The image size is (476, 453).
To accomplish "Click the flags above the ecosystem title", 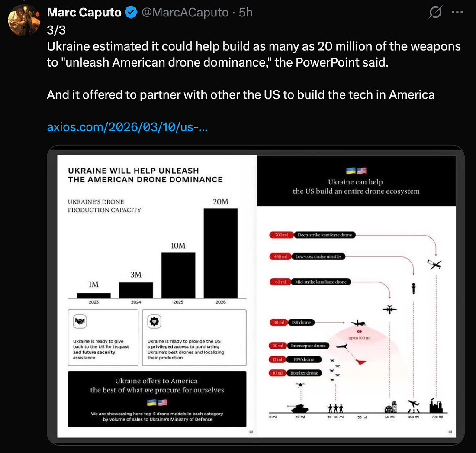I will [356, 171].
